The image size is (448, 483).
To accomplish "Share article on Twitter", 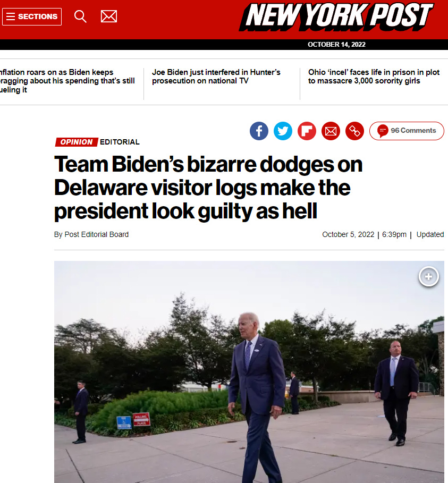I will 283,131.
